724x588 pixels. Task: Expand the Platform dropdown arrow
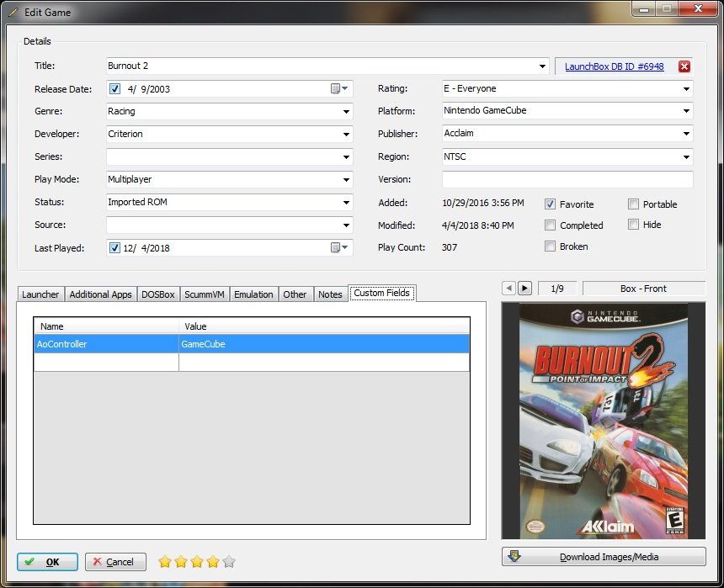click(686, 111)
